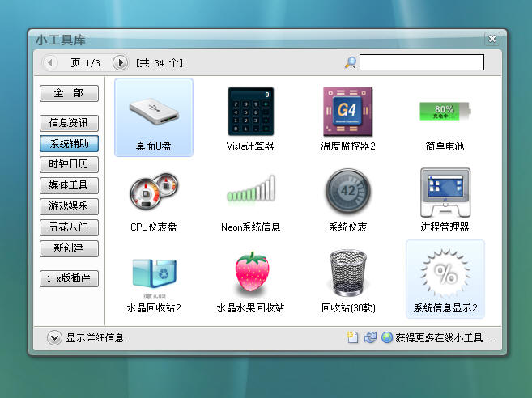
Task: Select the CPU仪表盘 gauge gadget
Action: click(x=153, y=193)
